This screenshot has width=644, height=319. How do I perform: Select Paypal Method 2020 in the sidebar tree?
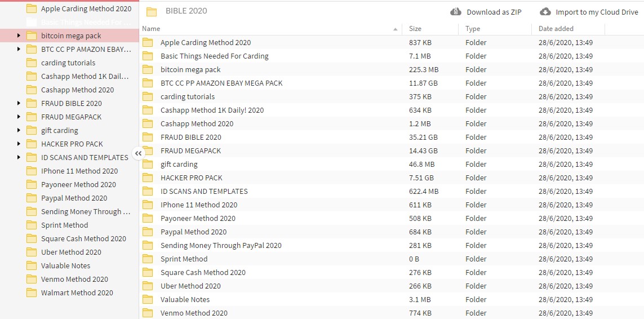point(74,198)
